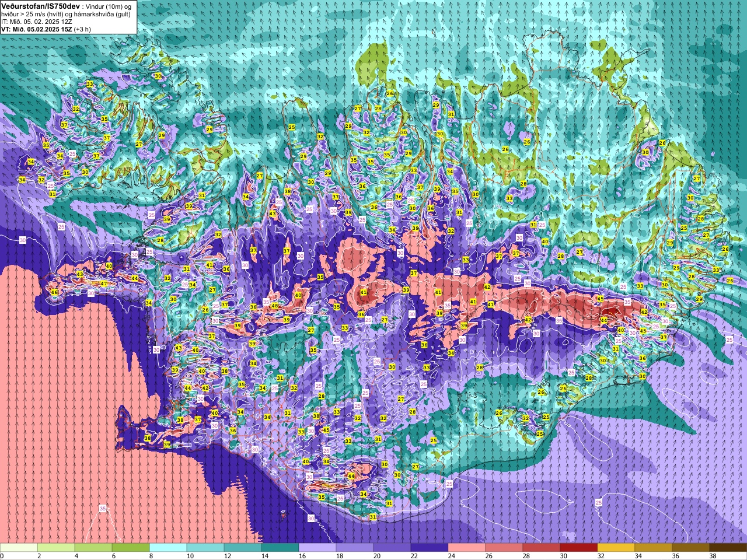This screenshot has height=560, width=747.
Task: Select the legend scale number 32
Action: (601, 556)
